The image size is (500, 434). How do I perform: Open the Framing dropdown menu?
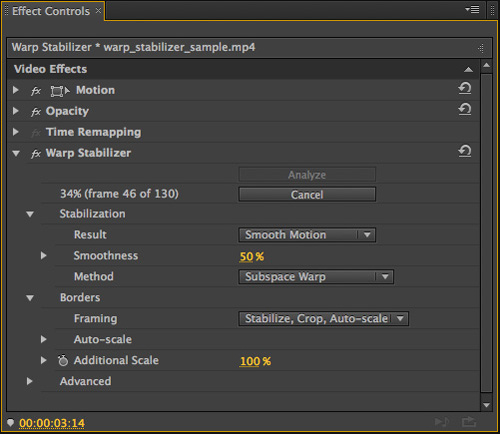[x=324, y=319]
